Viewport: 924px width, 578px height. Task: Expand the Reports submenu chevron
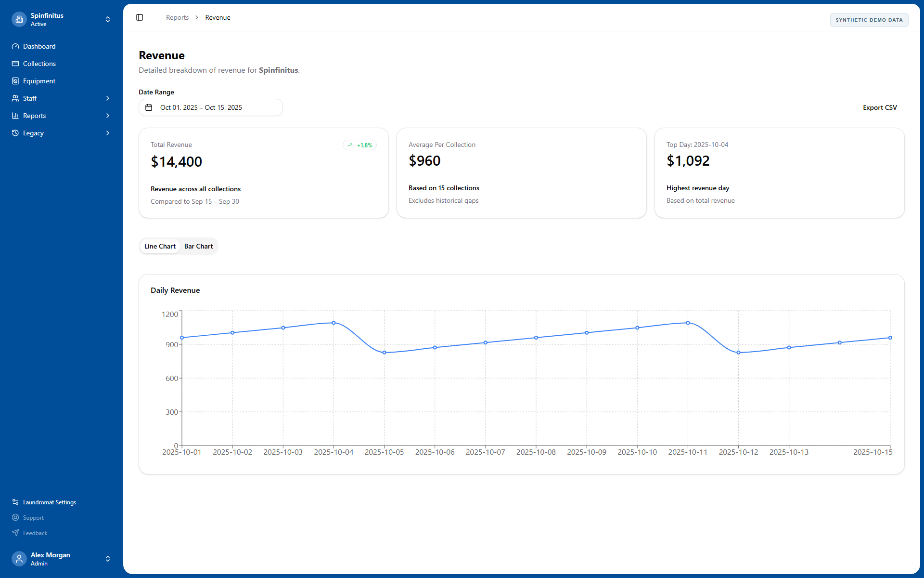coord(108,116)
